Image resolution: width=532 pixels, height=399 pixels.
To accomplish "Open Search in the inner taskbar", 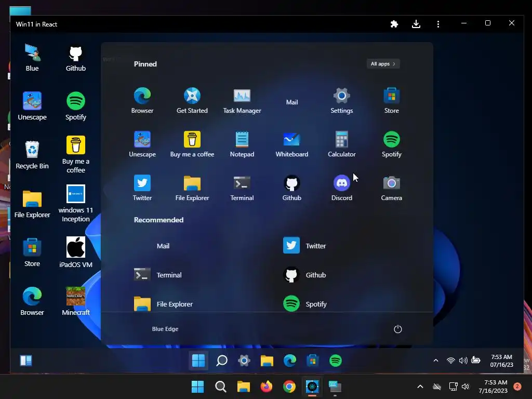I will (221, 361).
